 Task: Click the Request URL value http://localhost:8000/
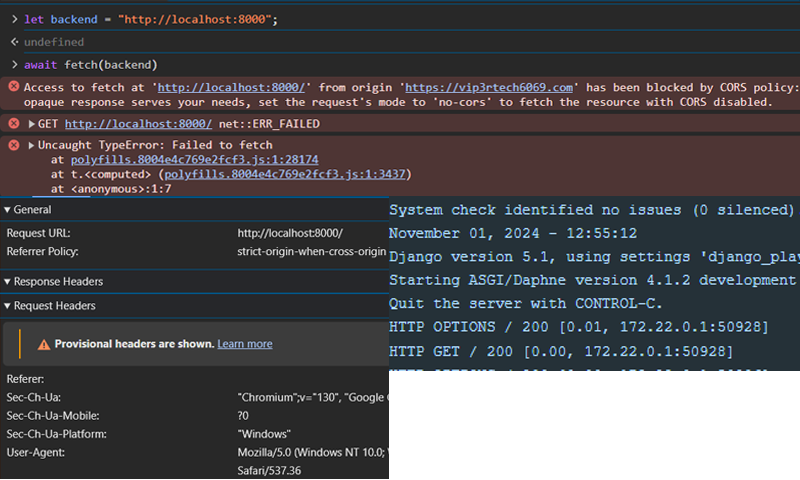click(x=290, y=233)
